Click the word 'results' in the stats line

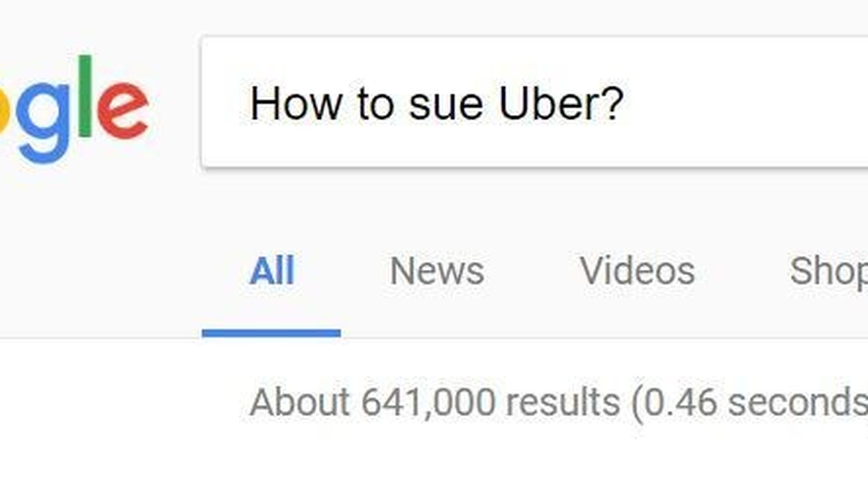[562, 402]
